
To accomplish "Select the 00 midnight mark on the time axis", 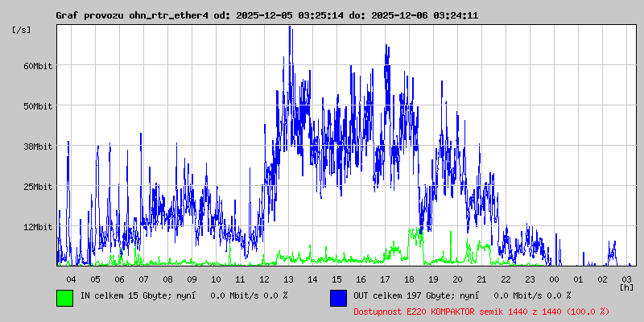I will [x=554, y=279].
